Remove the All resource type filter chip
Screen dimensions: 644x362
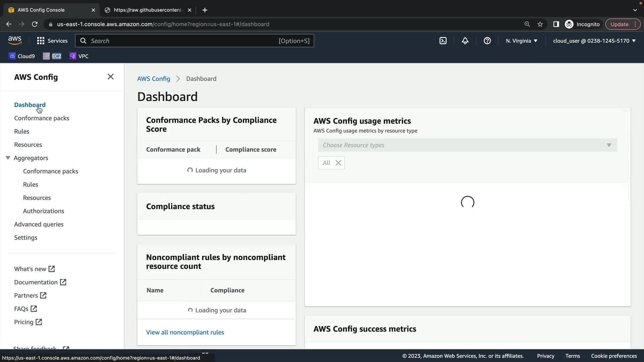[x=338, y=163]
